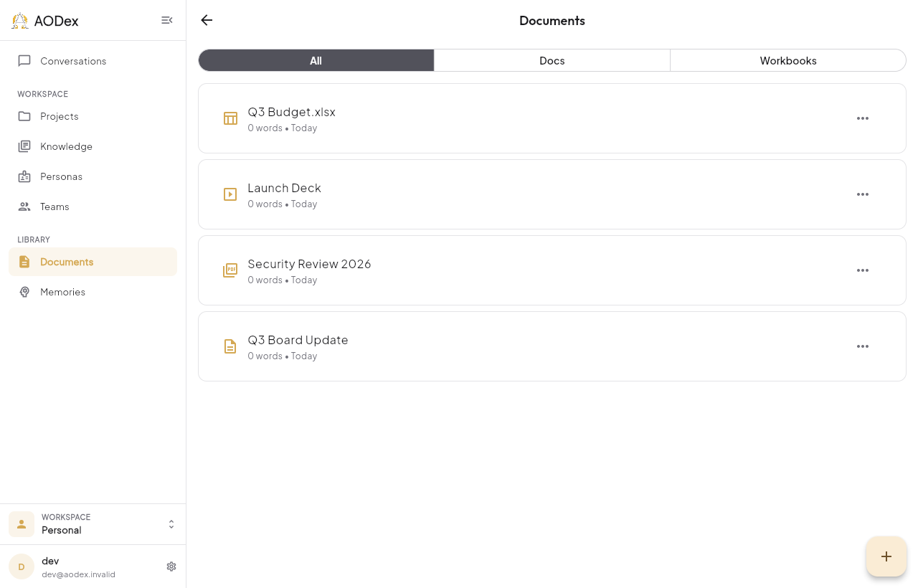Click the dev@aodex.invalid email text

pyautogui.click(x=78, y=574)
